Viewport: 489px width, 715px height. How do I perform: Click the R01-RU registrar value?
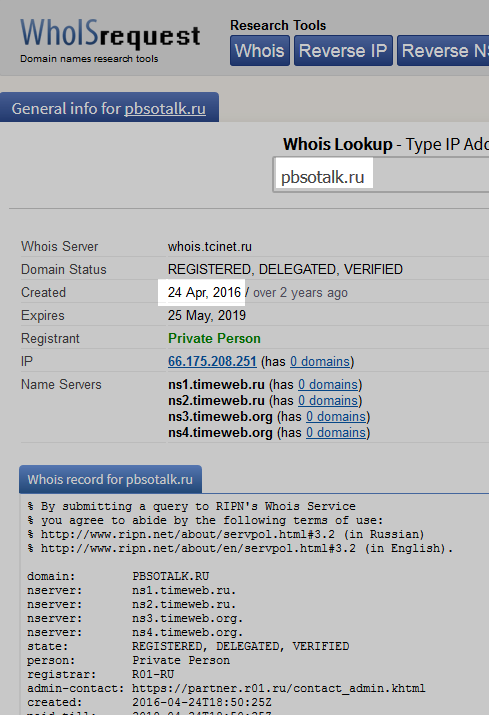tap(153, 674)
